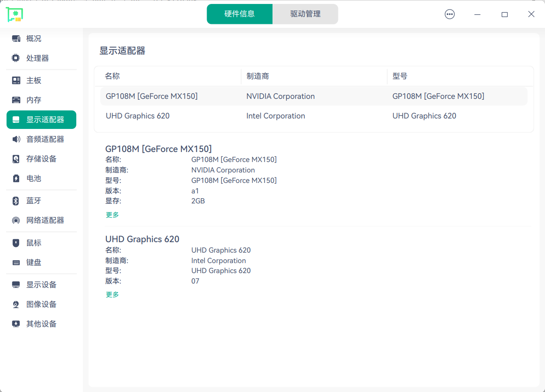Click the 鼠标 mouse icon
This screenshot has height=392, width=545.
coord(16,243)
